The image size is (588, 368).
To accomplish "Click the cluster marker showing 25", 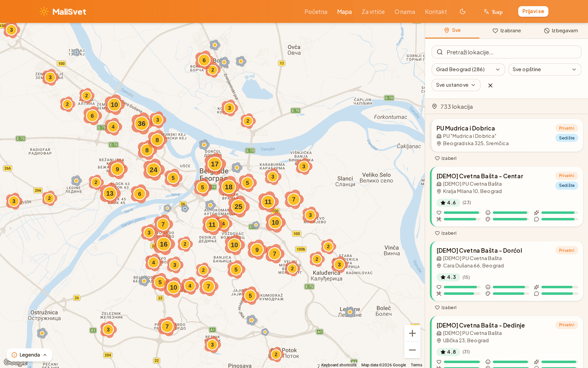I will tap(238, 206).
